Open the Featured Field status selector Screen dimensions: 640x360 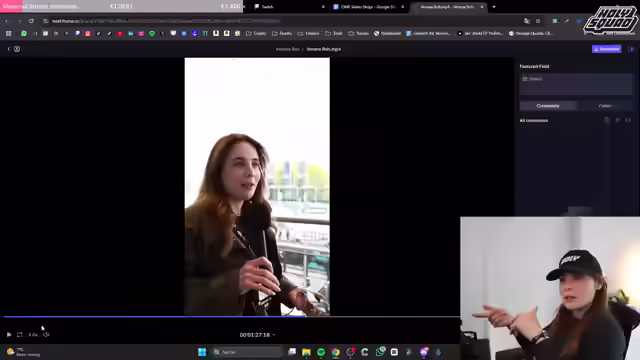[576, 84]
